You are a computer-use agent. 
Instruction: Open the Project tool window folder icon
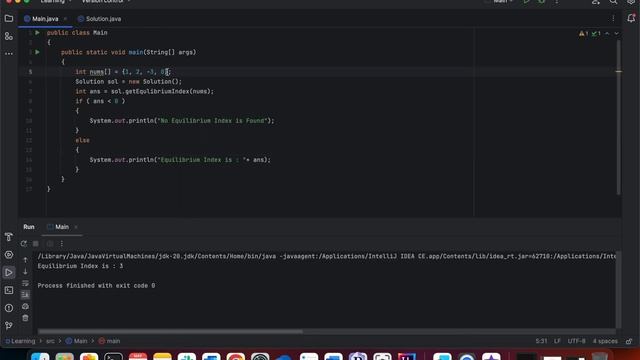pyautogui.click(x=9, y=18)
